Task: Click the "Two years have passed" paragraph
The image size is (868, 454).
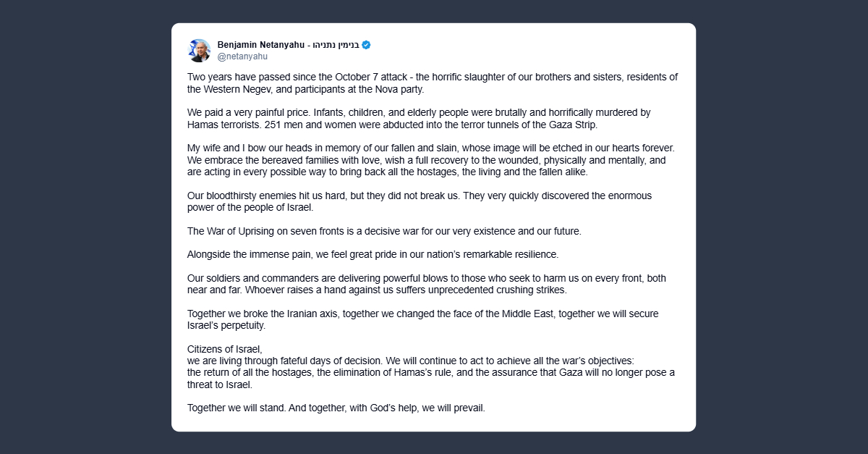Action: pos(432,83)
